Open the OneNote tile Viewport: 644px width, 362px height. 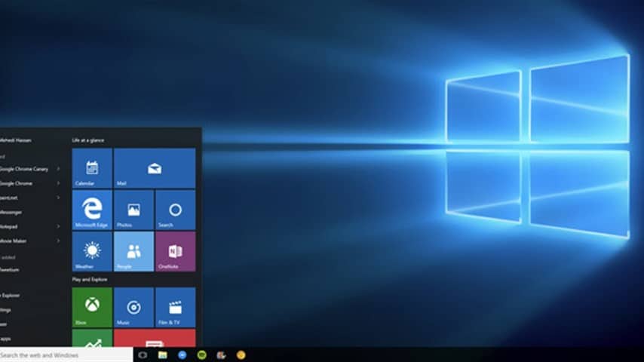(x=176, y=251)
